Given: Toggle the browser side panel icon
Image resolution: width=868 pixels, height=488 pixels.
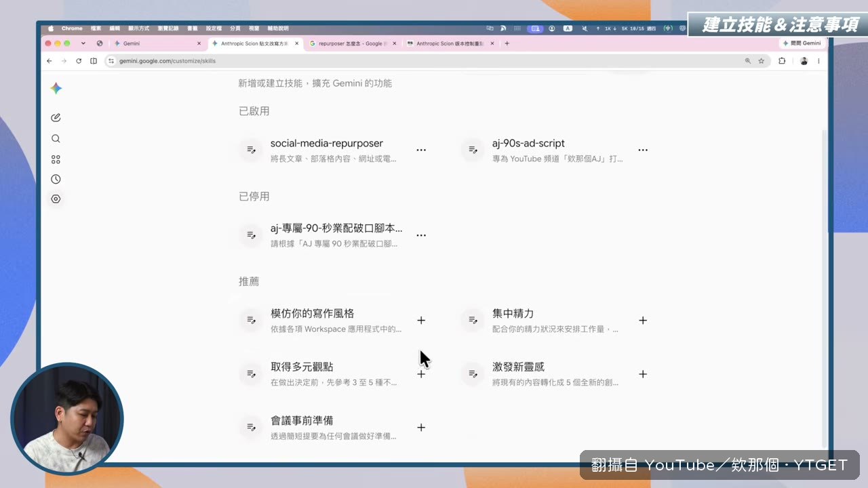Looking at the screenshot, I should pos(94,61).
